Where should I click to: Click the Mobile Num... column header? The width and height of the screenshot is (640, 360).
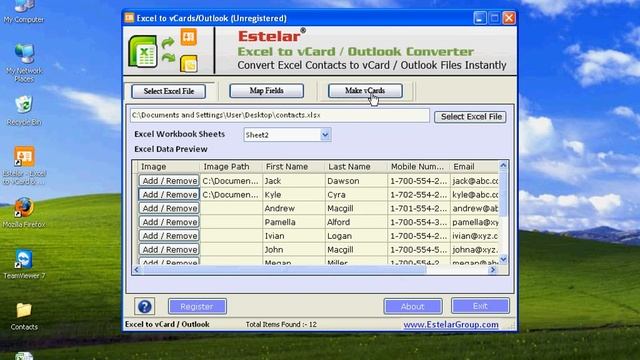pyautogui.click(x=419, y=167)
